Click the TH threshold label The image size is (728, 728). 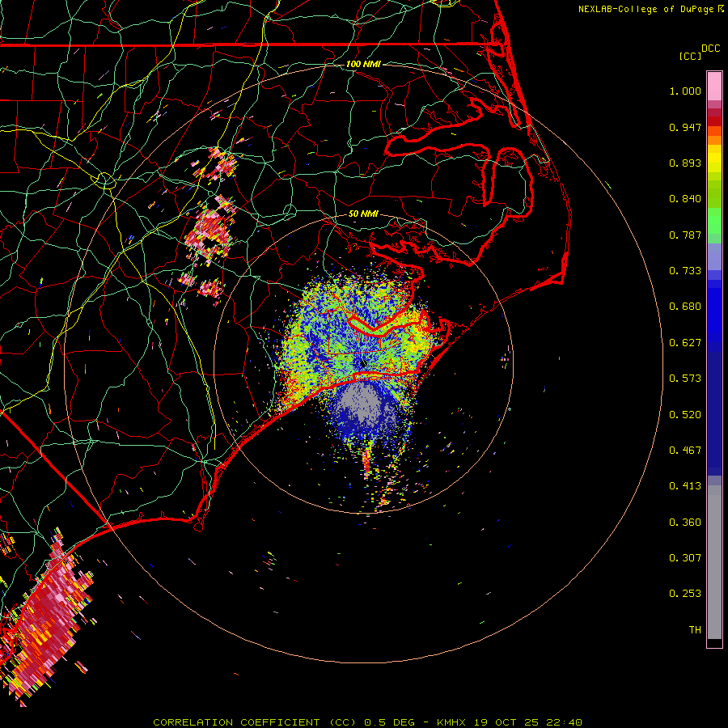(695, 630)
